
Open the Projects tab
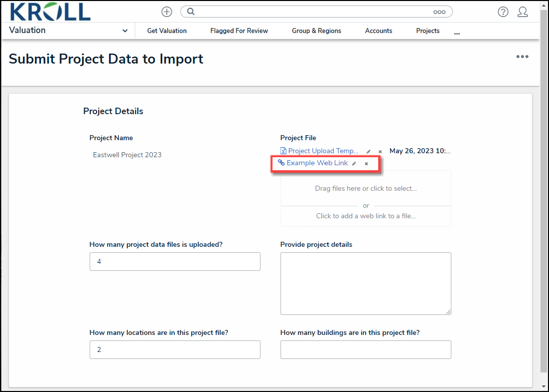click(427, 31)
